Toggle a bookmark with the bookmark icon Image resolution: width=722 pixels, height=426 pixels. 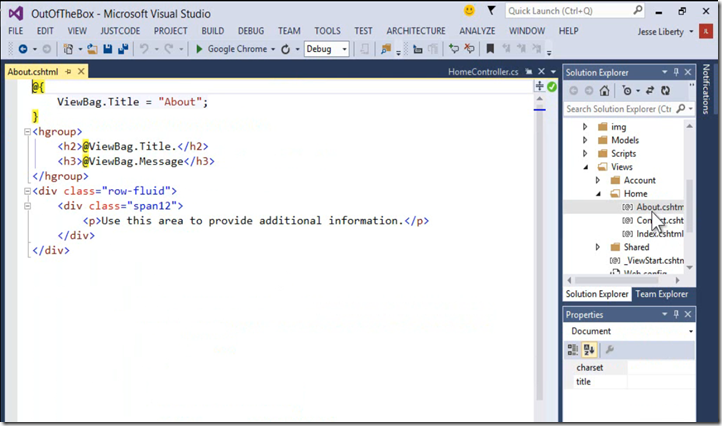click(490, 48)
